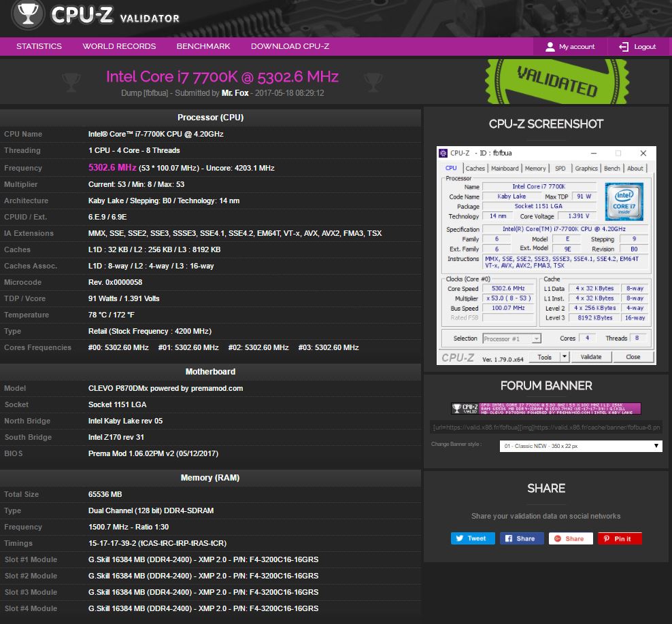Click the forum banner preview image
Image resolution: width=672 pixels, height=624 pixels.
[x=546, y=408]
